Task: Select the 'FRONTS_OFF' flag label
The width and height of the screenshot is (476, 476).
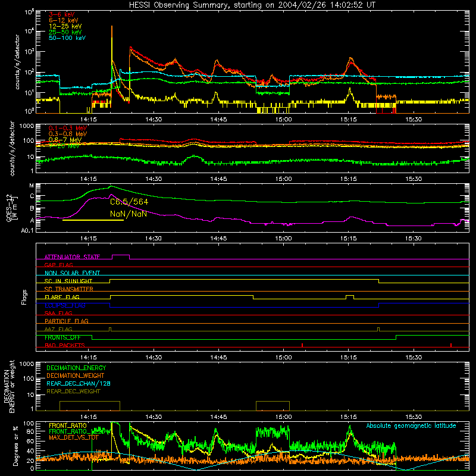Action: click(x=62, y=337)
